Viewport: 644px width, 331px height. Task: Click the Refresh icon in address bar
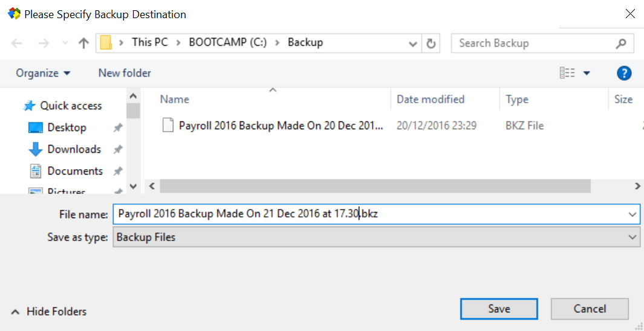[431, 43]
